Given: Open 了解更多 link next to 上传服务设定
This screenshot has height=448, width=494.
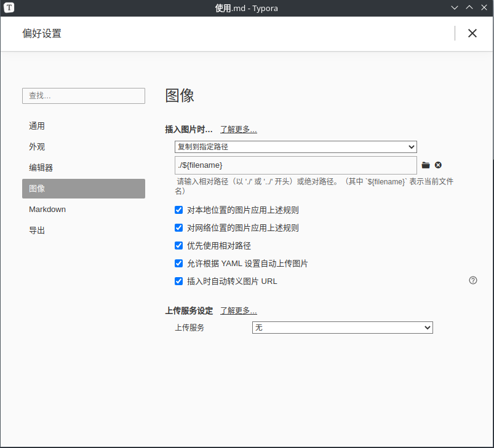Looking at the screenshot, I should [x=239, y=311].
